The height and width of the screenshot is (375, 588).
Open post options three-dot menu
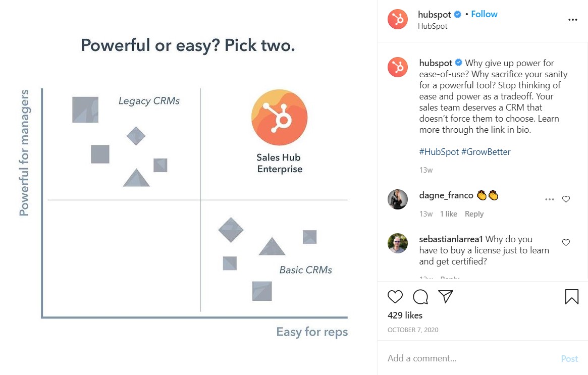click(x=573, y=20)
